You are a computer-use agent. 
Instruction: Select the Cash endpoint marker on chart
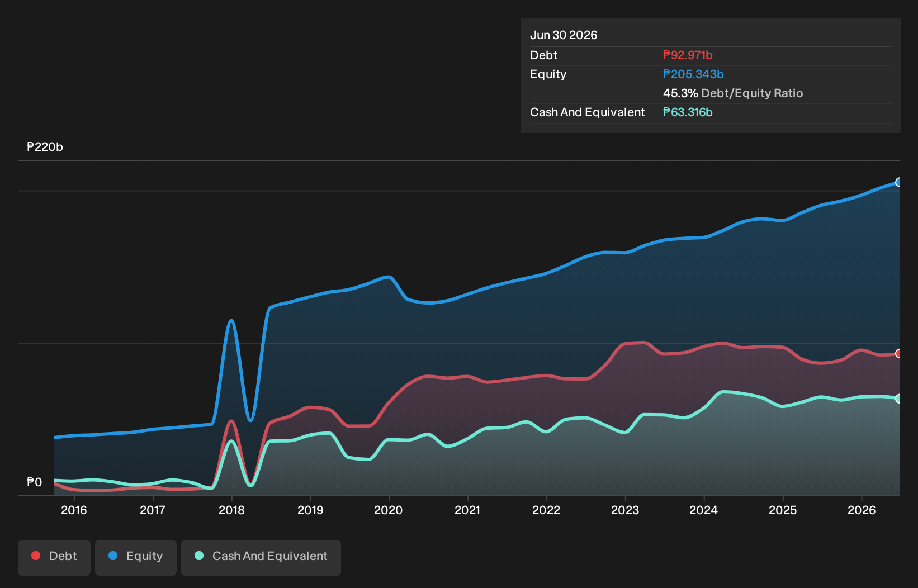pyautogui.click(x=899, y=399)
